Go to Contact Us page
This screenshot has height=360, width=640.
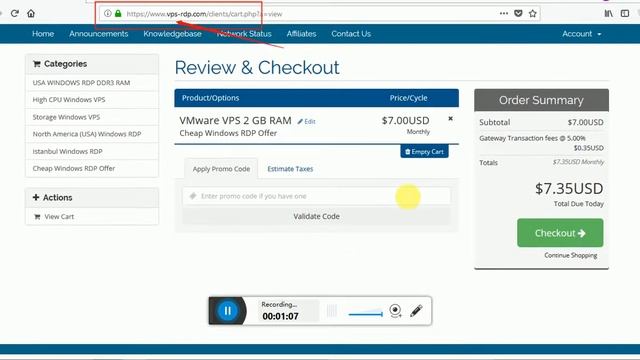tap(351, 34)
